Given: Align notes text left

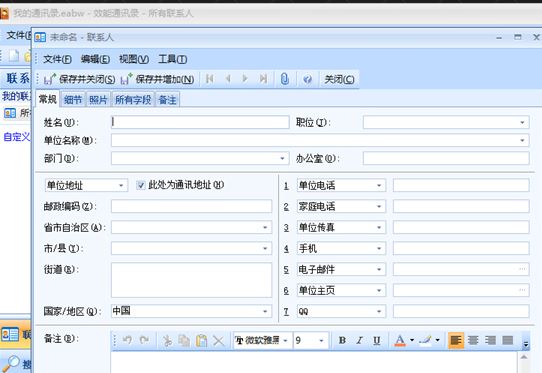Looking at the screenshot, I should pyautogui.click(x=456, y=341).
